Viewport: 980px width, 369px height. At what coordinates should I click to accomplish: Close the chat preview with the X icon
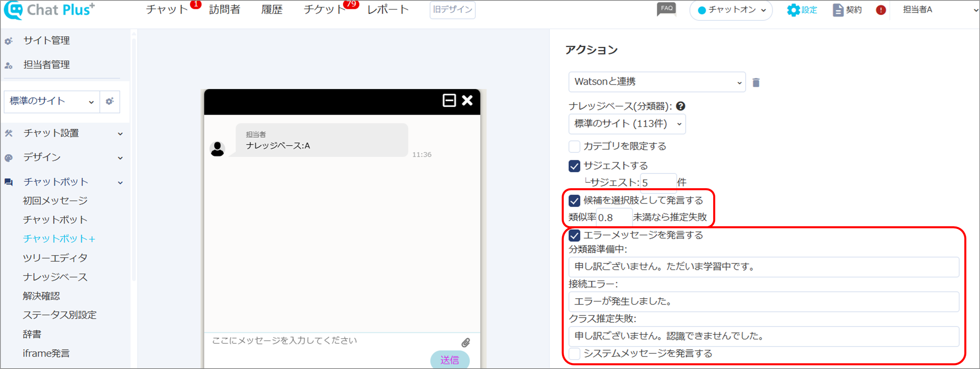click(x=467, y=100)
